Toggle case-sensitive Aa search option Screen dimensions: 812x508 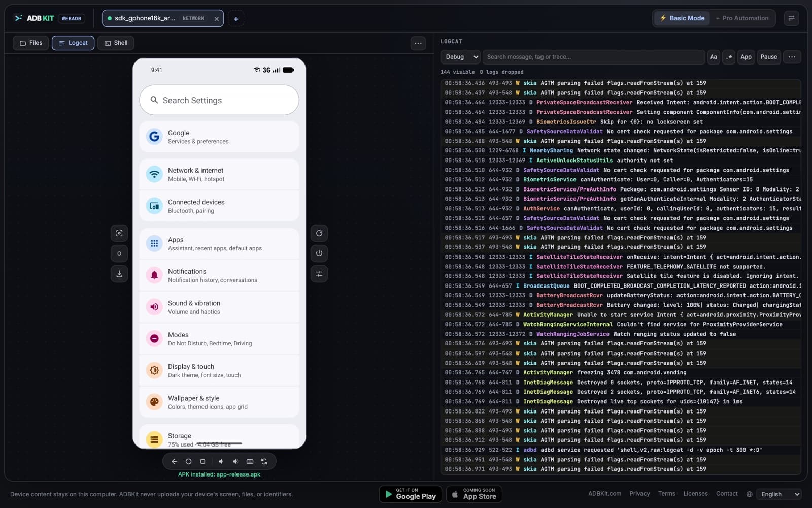click(714, 57)
